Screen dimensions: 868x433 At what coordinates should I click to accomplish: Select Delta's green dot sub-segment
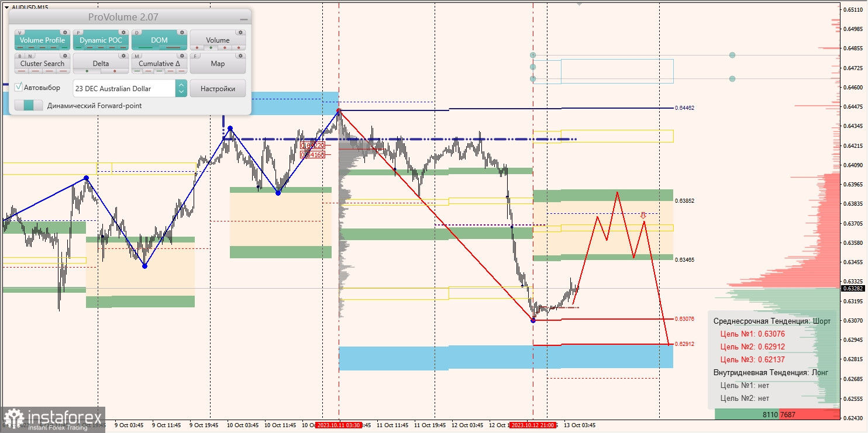point(87,71)
